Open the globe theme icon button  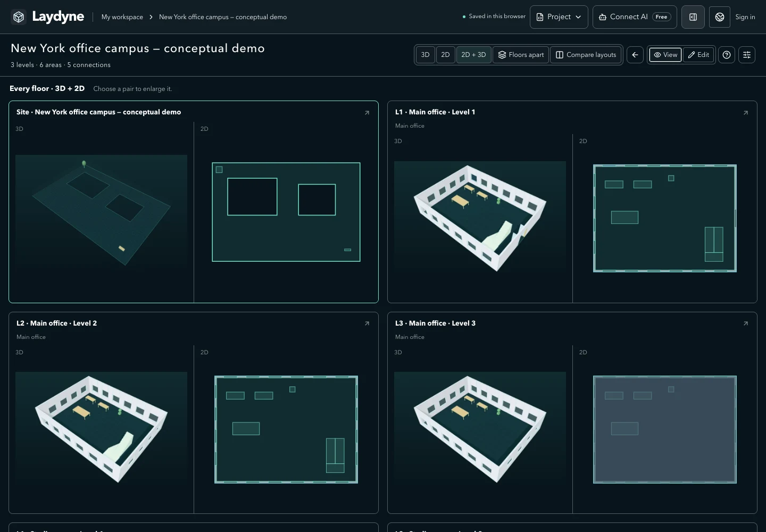720,17
